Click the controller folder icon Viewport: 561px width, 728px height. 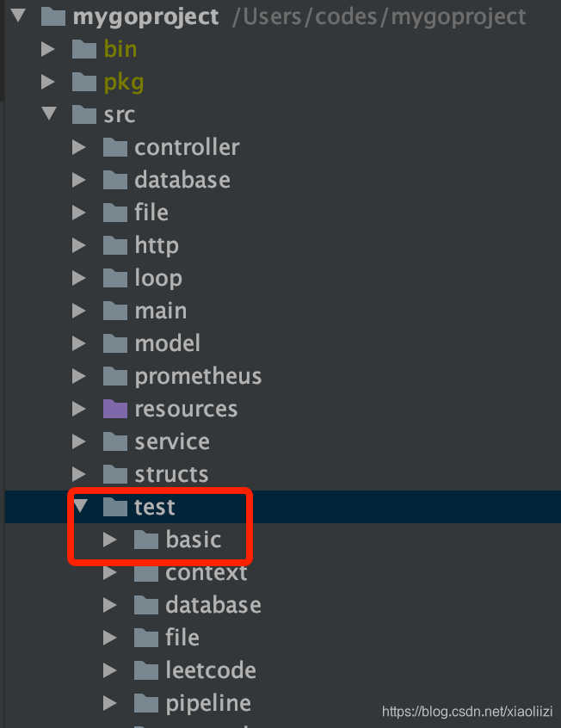[x=115, y=147]
